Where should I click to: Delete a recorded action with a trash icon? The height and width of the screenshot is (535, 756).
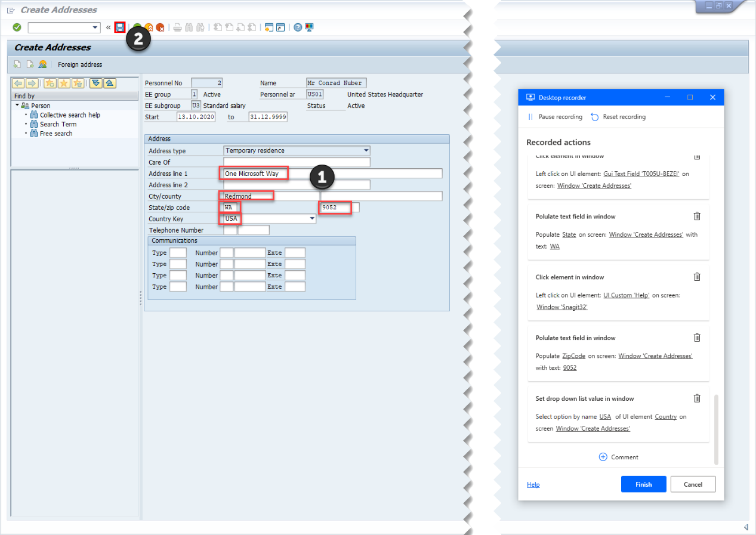(697, 217)
